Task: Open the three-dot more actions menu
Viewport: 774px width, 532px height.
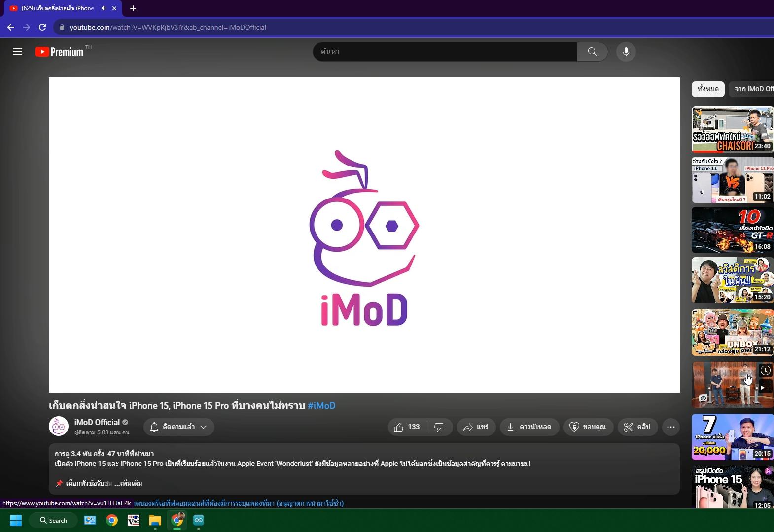Action: coord(671,427)
